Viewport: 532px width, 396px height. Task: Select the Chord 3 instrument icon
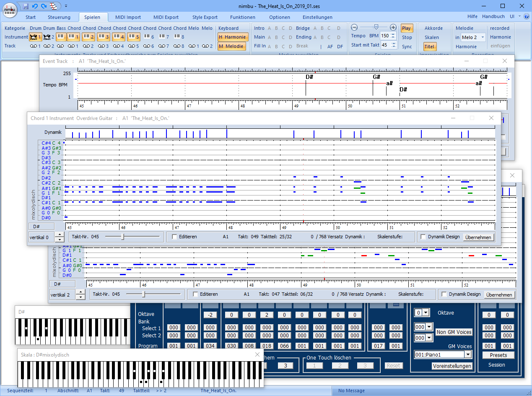point(104,37)
